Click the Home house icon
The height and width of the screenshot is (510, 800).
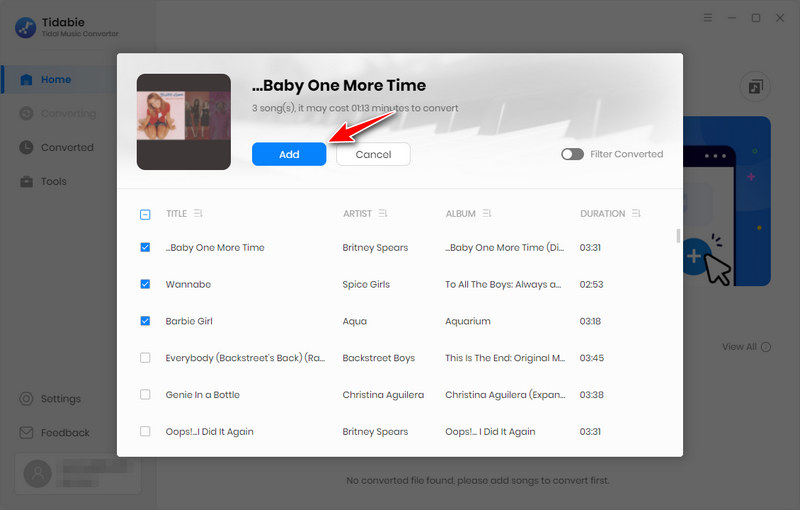(x=26, y=80)
